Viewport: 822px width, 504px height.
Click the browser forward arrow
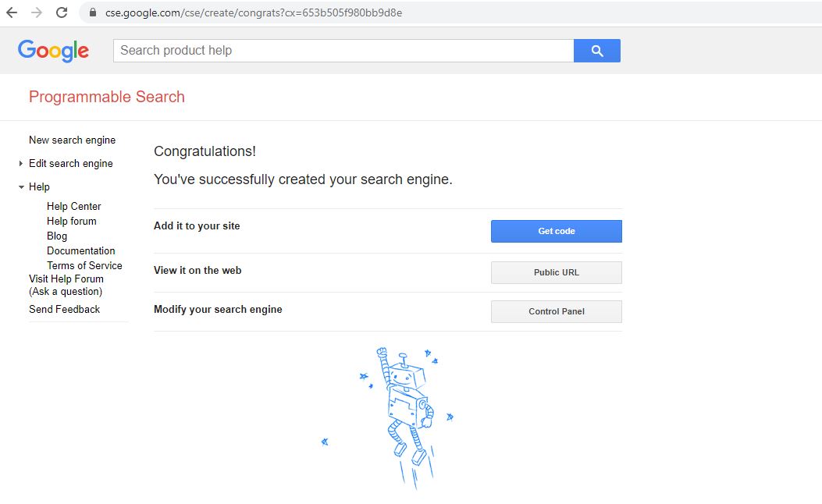37,12
